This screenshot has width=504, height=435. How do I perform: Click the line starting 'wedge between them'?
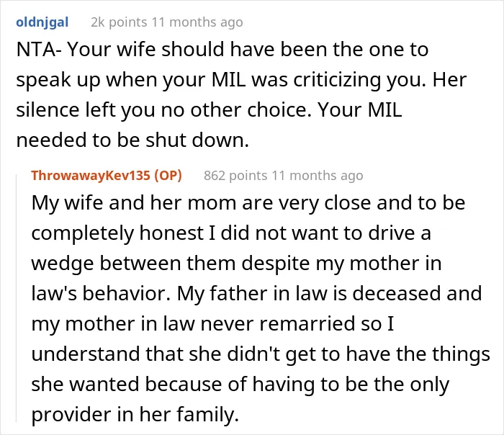pos(236,264)
